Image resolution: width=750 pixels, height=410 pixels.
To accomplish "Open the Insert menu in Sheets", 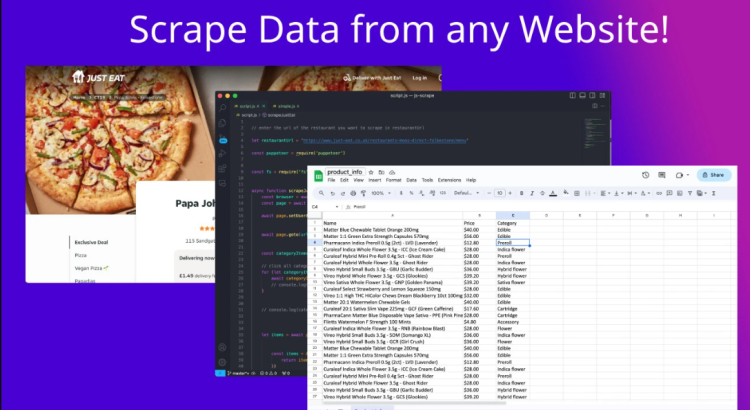I will coord(375,180).
